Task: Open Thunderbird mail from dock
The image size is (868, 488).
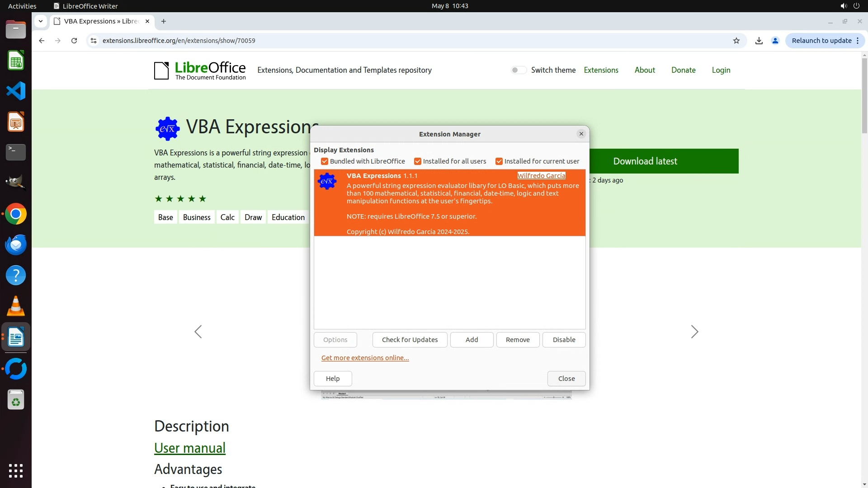Action: (16, 245)
